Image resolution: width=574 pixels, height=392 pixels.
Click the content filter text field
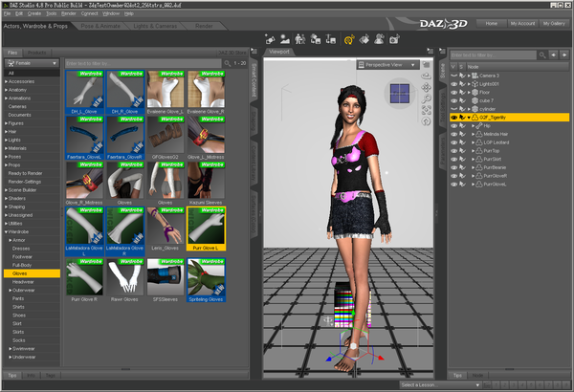pos(143,63)
